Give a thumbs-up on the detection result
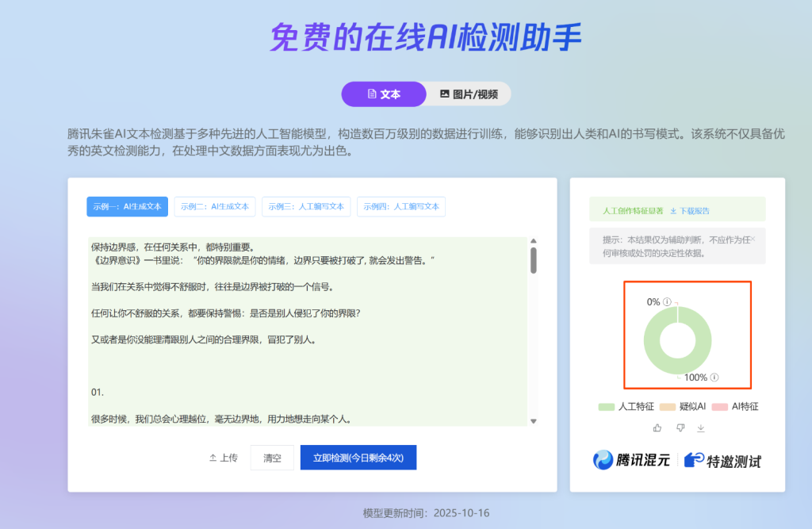 tap(657, 428)
